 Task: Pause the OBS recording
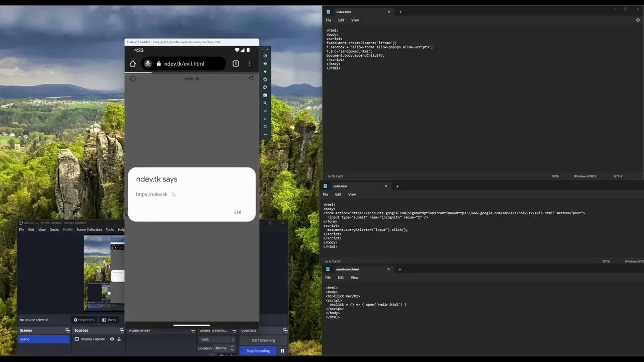click(282, 351)
